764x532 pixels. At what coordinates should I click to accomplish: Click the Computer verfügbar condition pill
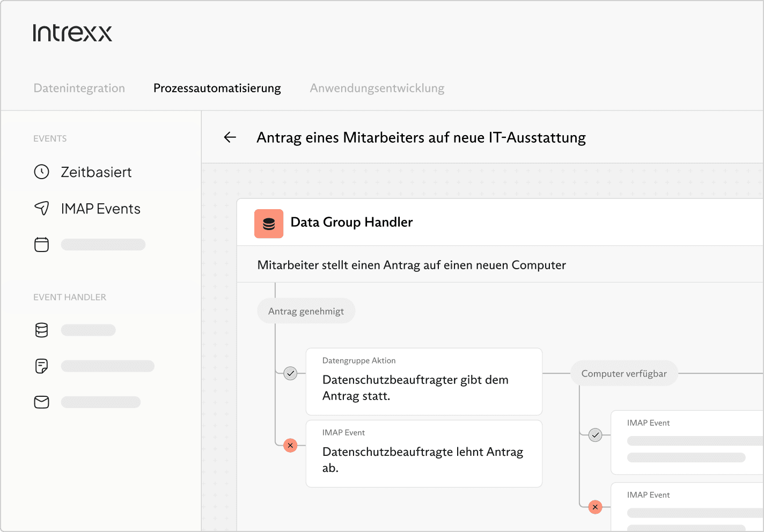click(624, 373)
